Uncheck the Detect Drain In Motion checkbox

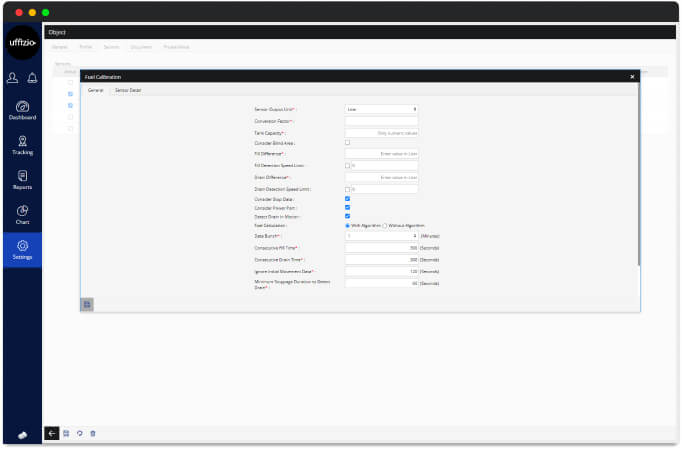click(x=348, y=216)
